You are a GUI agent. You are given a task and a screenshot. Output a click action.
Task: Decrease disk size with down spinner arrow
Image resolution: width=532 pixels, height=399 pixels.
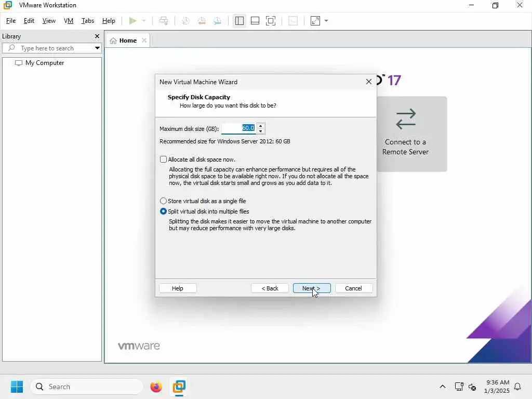pyautogui.click(x=261, y=131)
